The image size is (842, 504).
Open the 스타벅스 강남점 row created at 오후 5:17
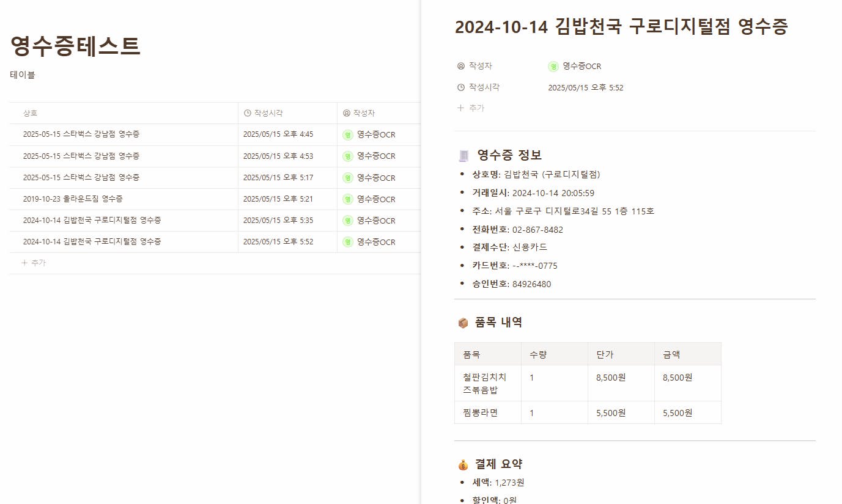tap(81, 177)
